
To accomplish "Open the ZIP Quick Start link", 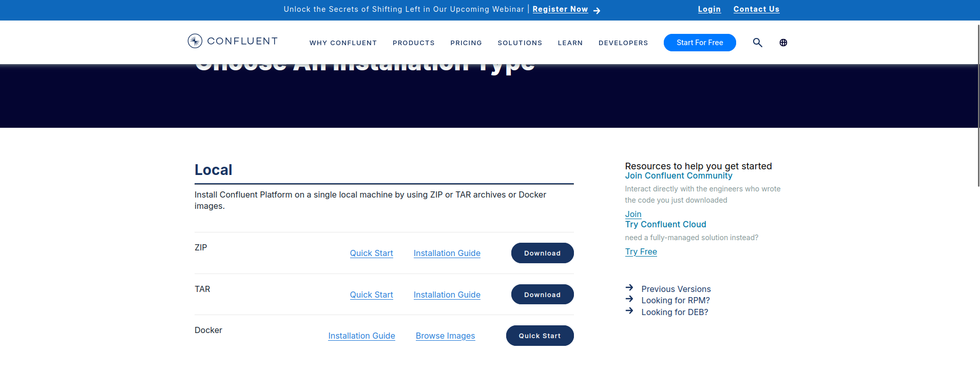I will (371, 253).
